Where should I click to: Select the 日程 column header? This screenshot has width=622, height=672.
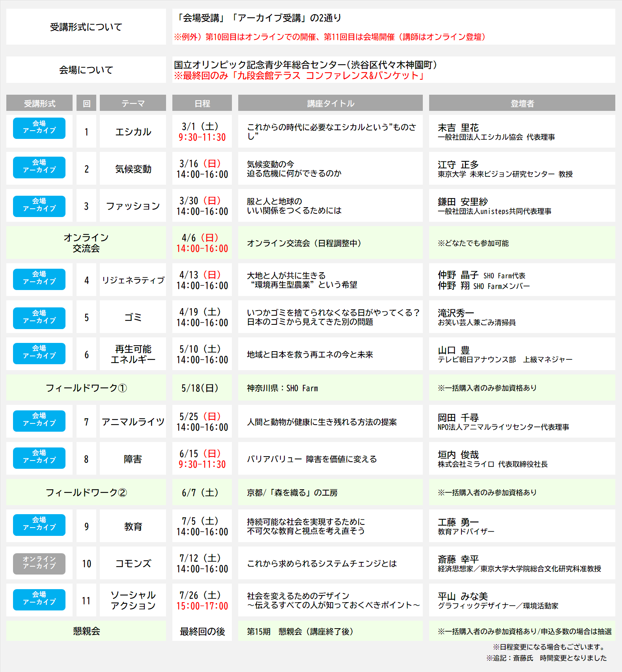[202, 103]
